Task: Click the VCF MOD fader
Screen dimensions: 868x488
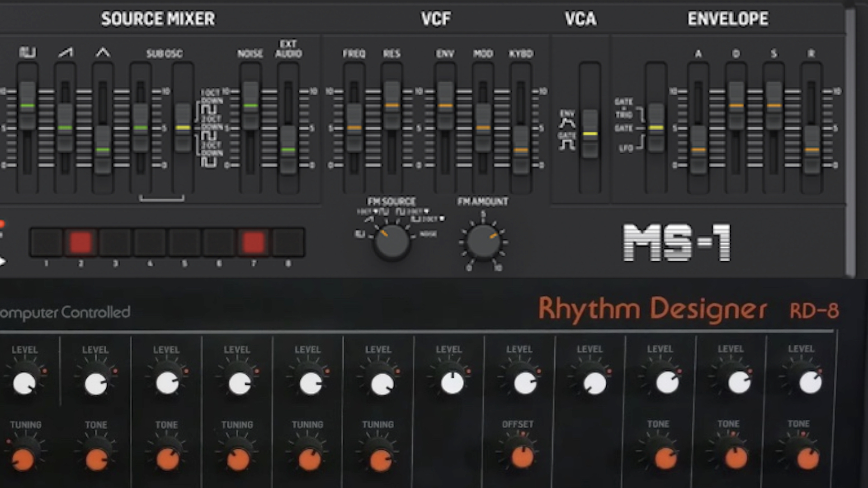Action: pyautogui.click(x=483, y=128)
